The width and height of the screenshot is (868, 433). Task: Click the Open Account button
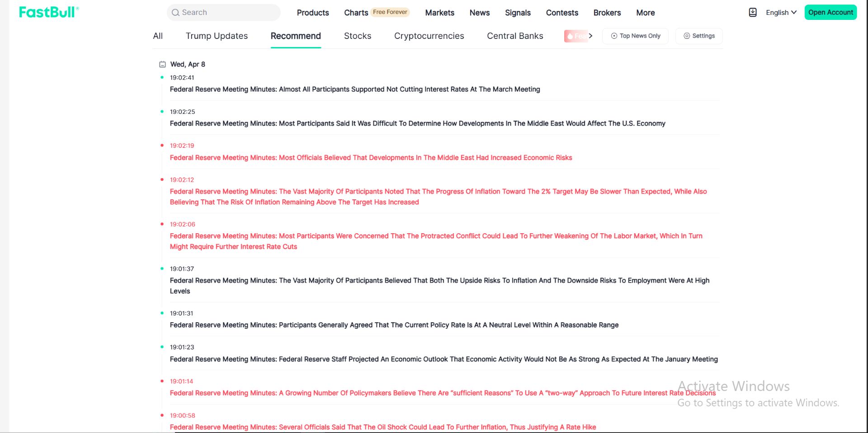coord(830,13)
